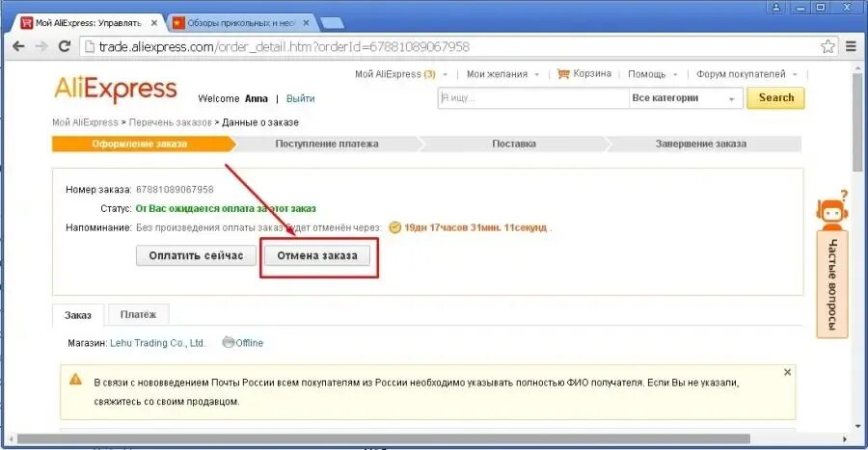Focus the Я ищу search field

click(533, 98)
